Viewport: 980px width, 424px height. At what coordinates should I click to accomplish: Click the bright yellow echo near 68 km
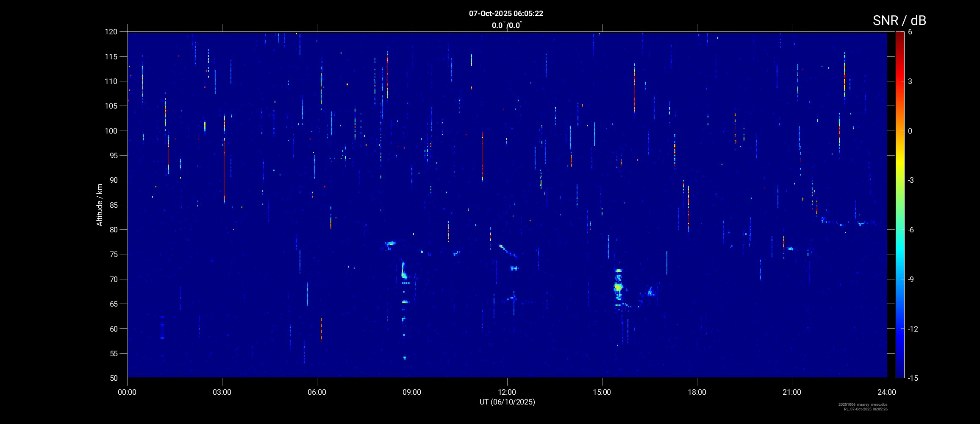tap(618, 287)
